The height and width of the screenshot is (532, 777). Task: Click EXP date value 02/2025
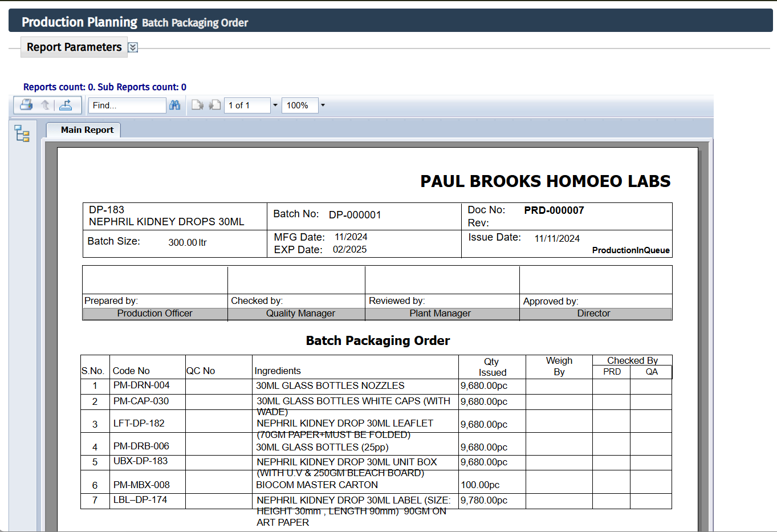[x=350, y=250]
